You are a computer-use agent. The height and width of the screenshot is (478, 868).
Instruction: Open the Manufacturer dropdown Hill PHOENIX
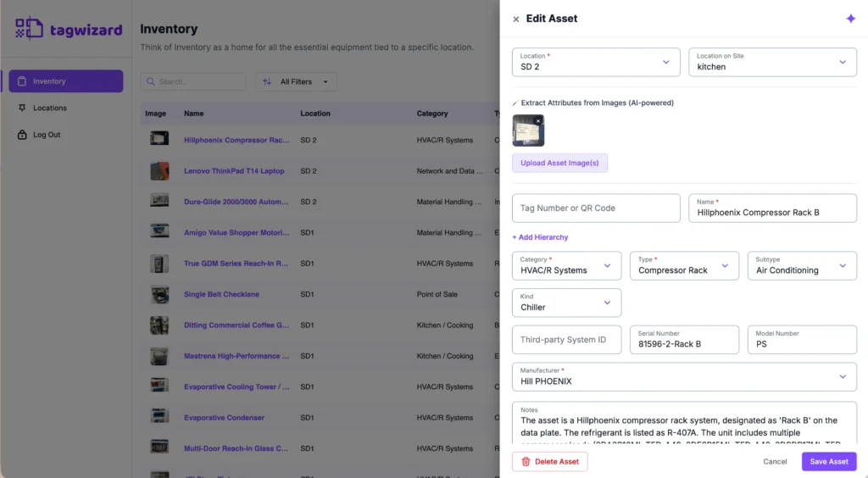pyautogui.click(x=684, y=377)
